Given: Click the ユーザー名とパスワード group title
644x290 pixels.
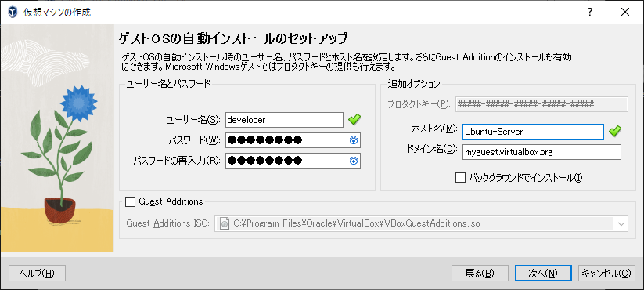Looking at the screenshot, I should 168,84.
